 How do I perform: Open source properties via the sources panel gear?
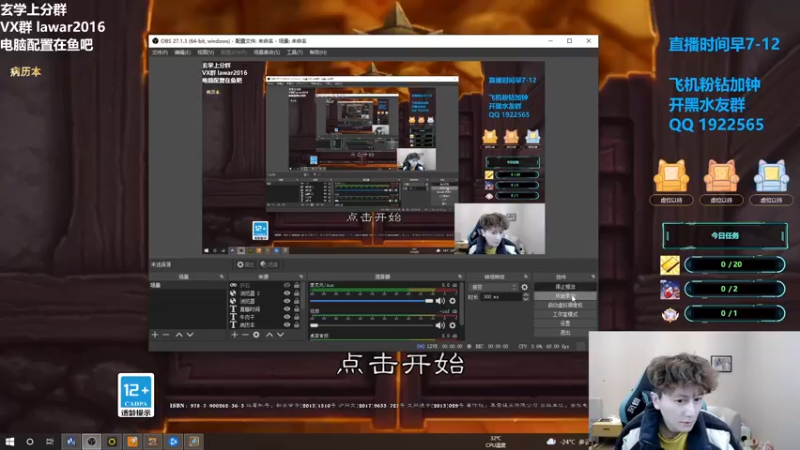(256, 335)
